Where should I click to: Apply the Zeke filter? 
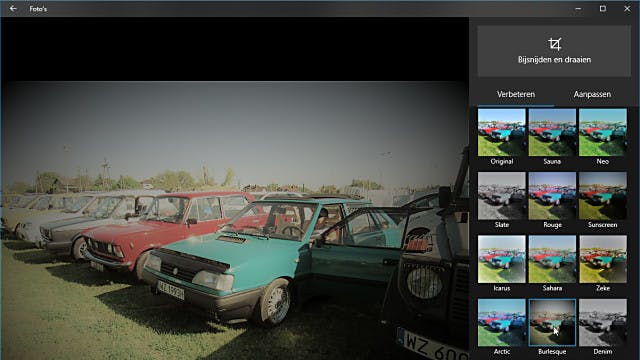click(603, 259)
